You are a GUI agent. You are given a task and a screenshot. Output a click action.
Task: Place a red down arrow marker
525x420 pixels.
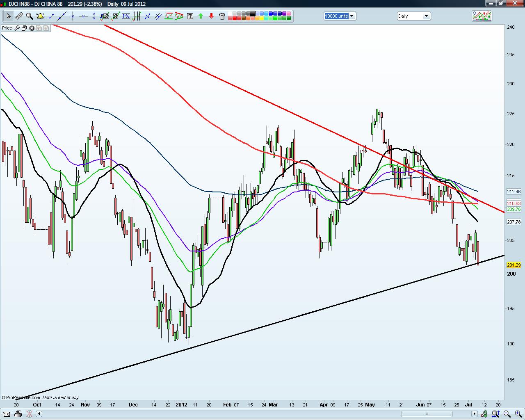click(211, 16)
